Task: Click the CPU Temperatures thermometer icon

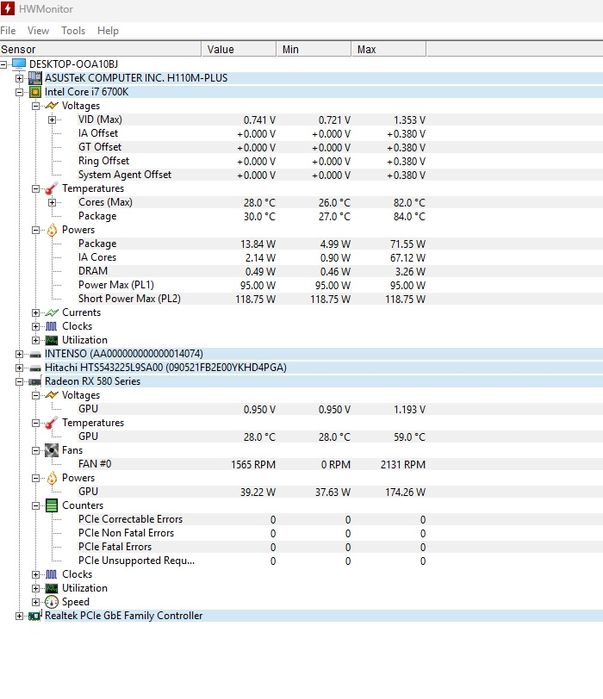Action: (52, 189)
